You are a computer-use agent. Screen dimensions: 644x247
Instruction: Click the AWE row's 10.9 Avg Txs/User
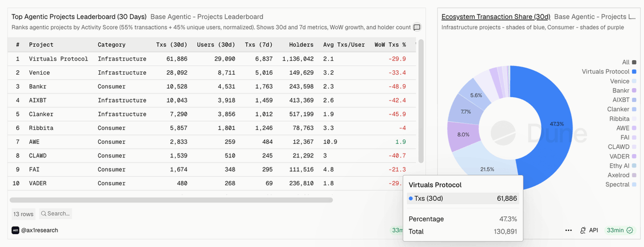330,142
